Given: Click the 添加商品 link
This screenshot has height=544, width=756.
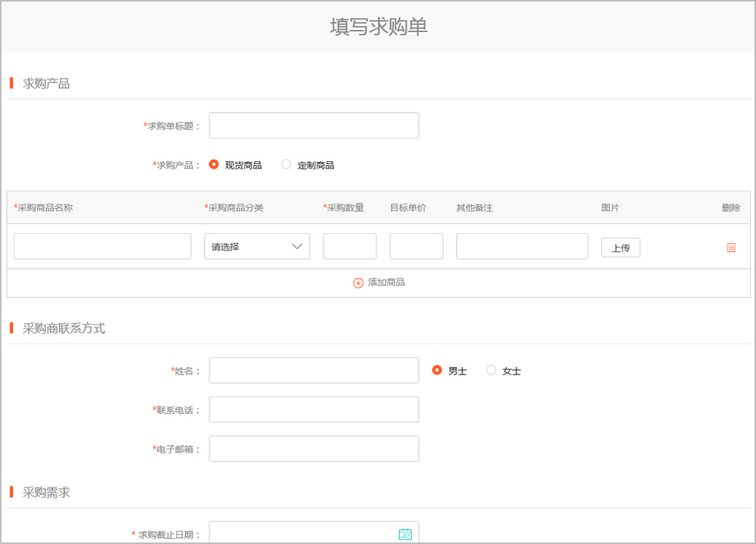Looking at the screenshot, I should point(386,282).
